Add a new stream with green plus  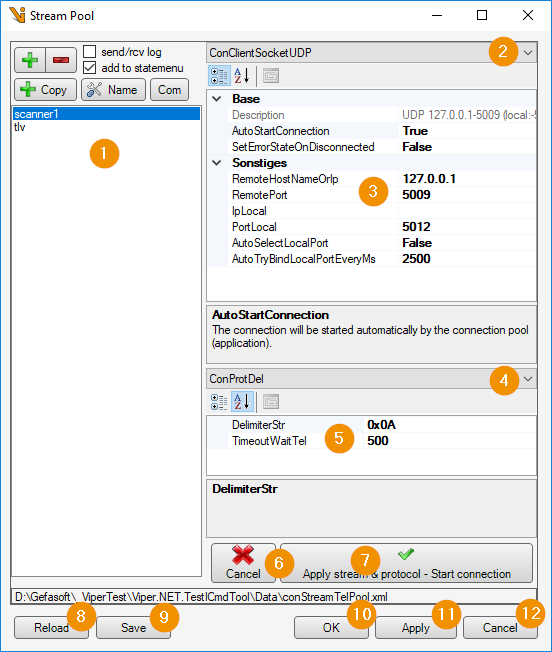(x=30, y=60)
